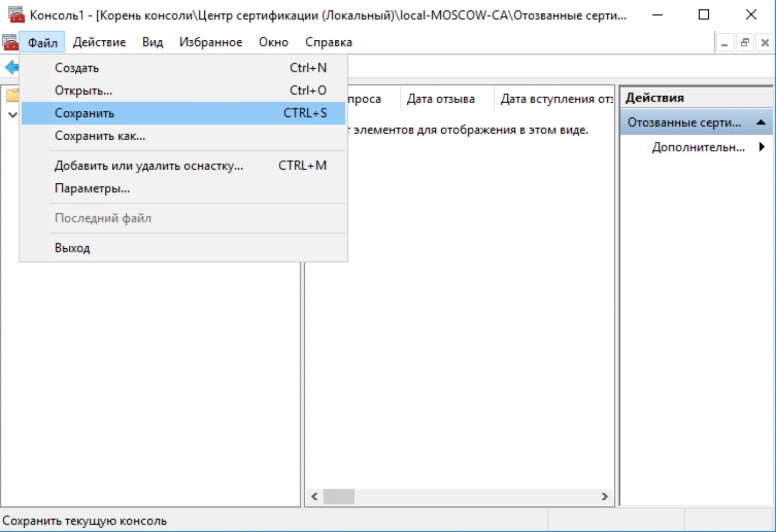Choose Открыть... from the Файл menu
The width and height of the screenshot is (776, 532).
pyautogui.click(x=183, y=91)
